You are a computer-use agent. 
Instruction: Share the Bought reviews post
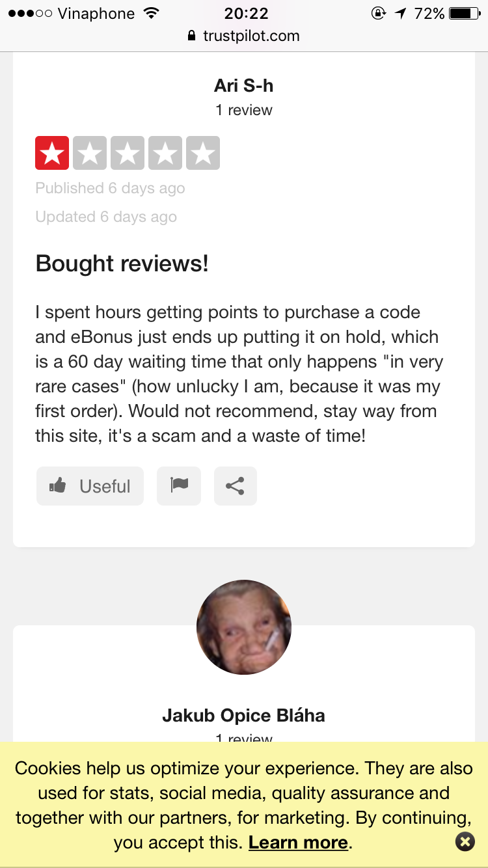(x=235, y=486)
